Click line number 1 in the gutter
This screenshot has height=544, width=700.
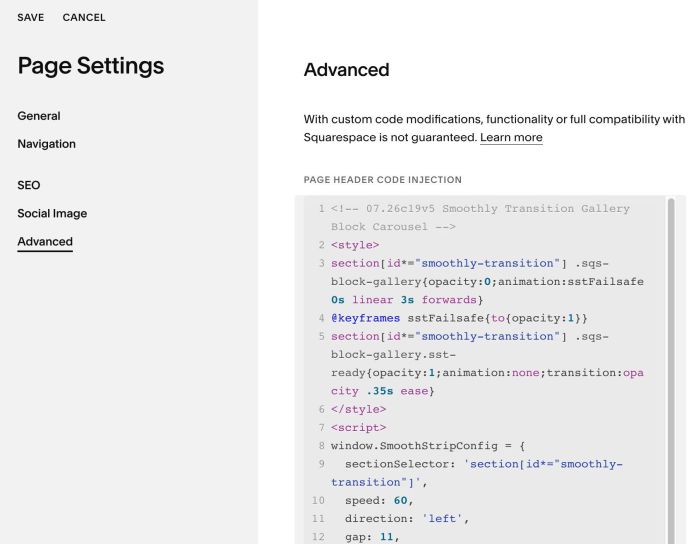point(321,208)
